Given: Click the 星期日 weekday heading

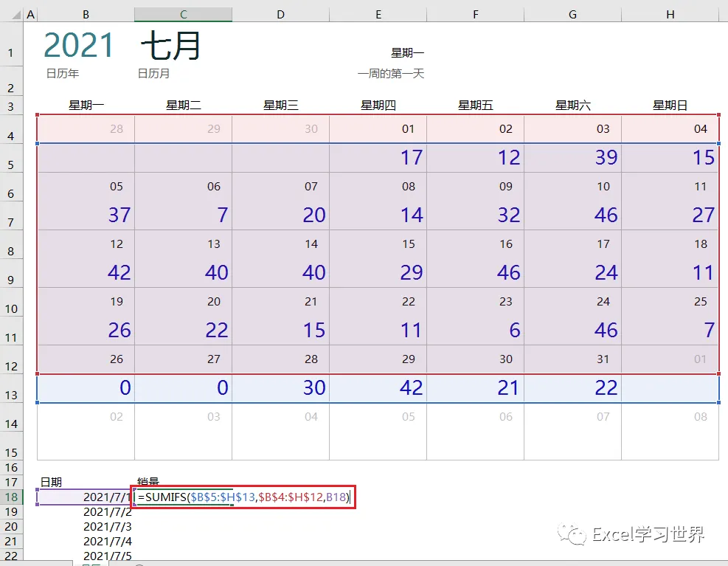Looking at the screenshot, I should tap(670, 106).
